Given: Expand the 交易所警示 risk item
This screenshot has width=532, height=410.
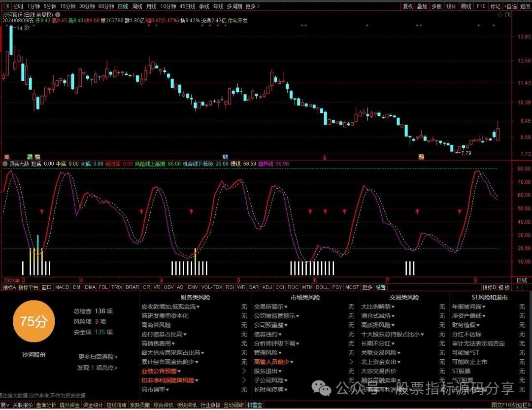Looking at the screenshot, I should point(270,307).
